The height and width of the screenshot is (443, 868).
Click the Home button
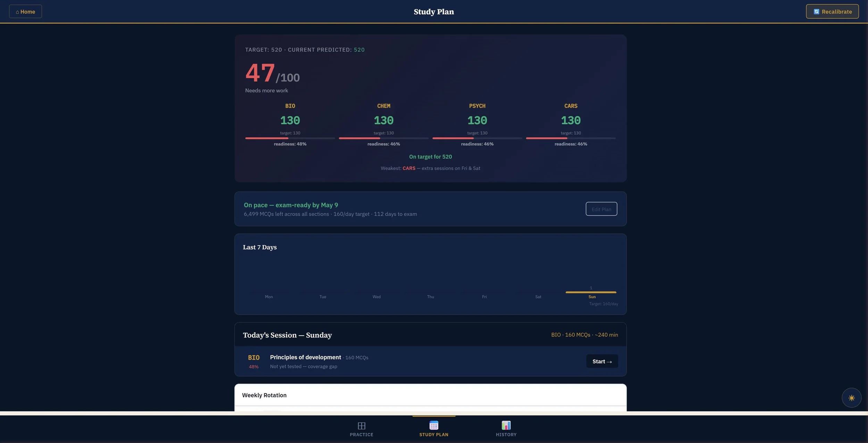coord(25,11)
